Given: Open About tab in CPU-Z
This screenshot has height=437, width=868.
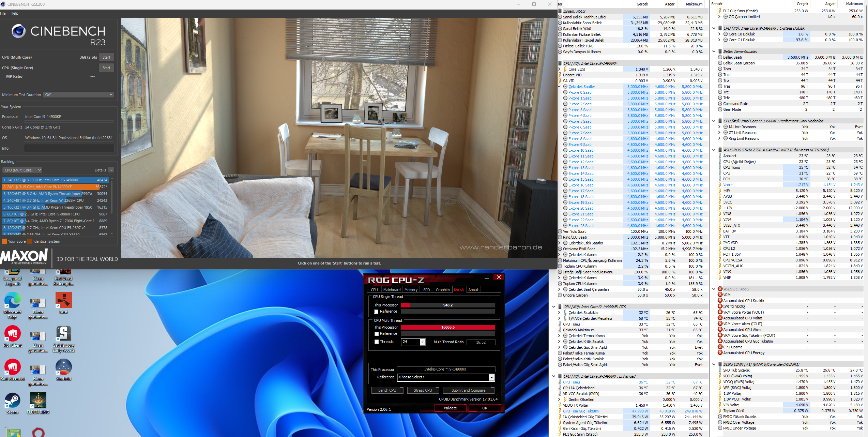Looking at the screenshot, I should click(x=473, y=290).
